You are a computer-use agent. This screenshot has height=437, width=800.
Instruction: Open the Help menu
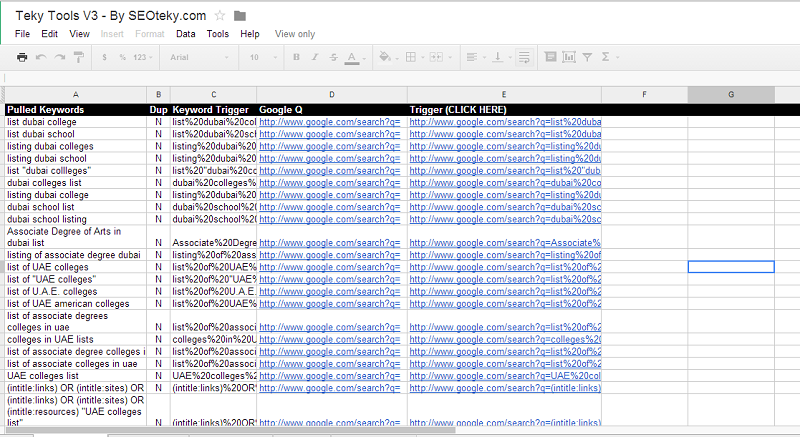point(250,34)
